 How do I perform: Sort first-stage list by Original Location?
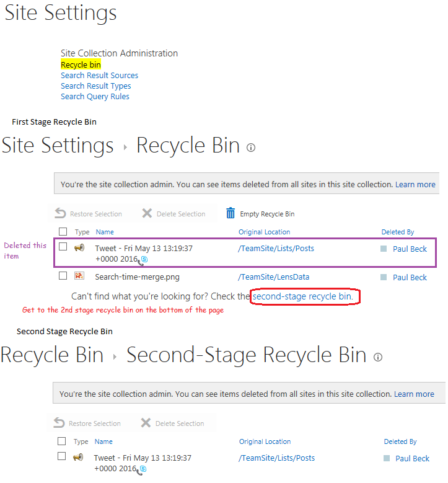click(264, 232)
